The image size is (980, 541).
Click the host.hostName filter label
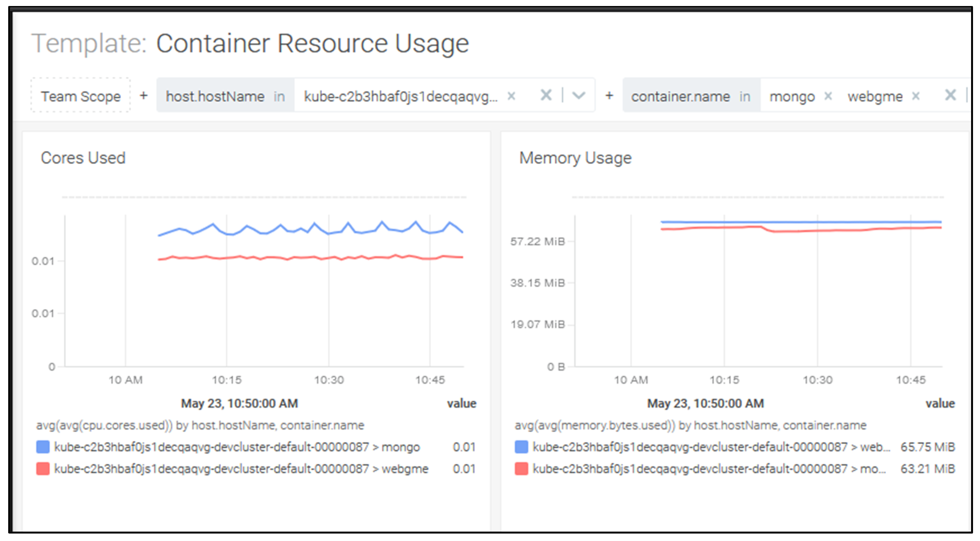click(x=215, y=96)
